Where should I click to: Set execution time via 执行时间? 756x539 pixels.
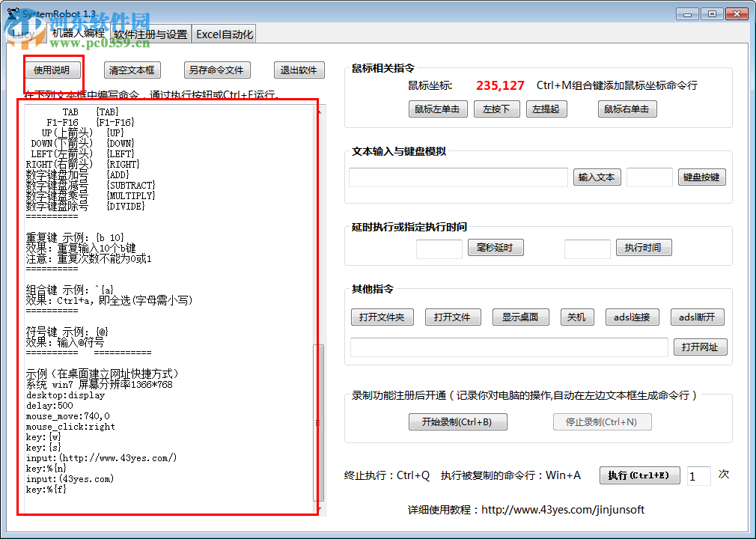pyautogui.click(x=643, y=247)
